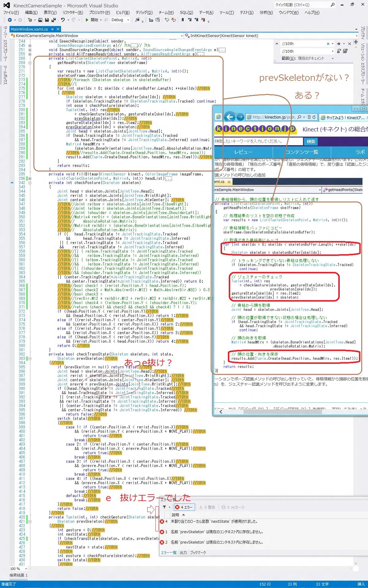368x588 pixels.
Task: Click the Open File toolbar icon
Action: pyautogui.click(x=40, y=20)
